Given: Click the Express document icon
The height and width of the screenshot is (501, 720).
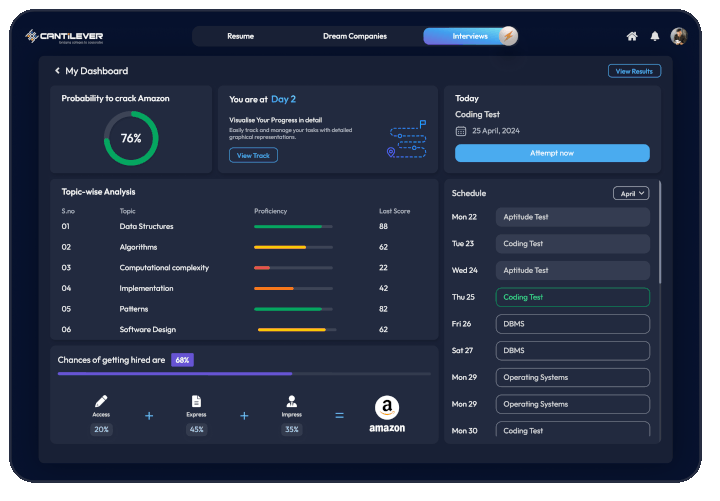Looking at the screenshot, I should pos(196,401).
